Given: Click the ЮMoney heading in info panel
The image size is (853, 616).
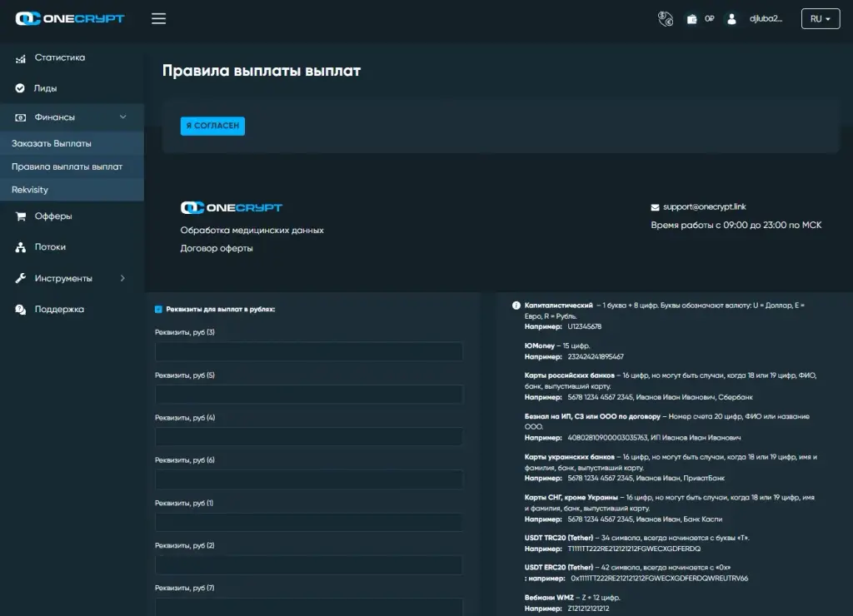Looking at the screenshot, I should coord(539,345).
